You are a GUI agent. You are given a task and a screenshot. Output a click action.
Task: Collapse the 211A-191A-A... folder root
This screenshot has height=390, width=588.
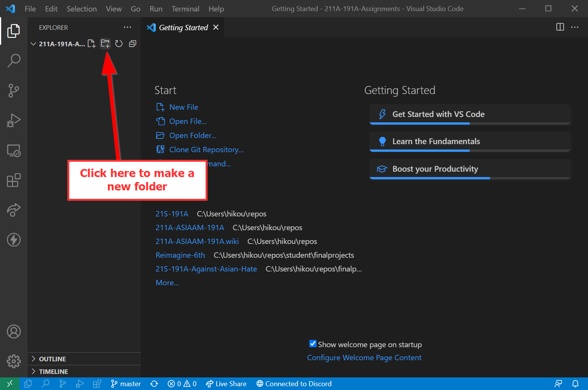point(33,44)
